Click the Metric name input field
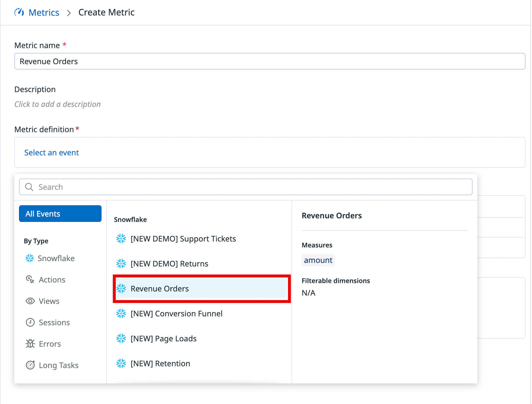This screenshot has height=404, width=532. [x=270, y=61]
